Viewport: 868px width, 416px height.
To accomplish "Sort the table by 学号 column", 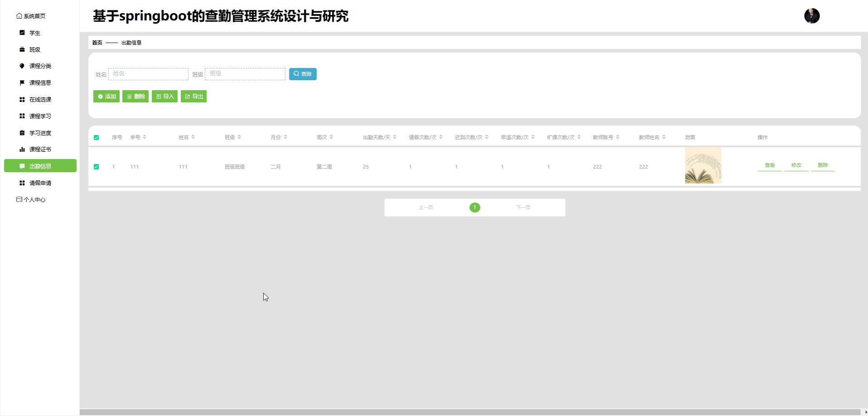I will coord(145,137).
